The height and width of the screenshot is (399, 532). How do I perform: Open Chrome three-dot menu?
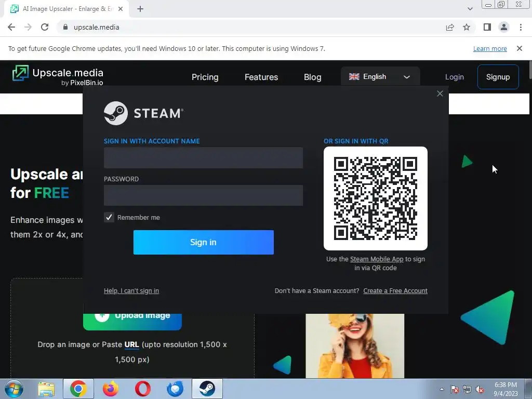coord(521,27)
